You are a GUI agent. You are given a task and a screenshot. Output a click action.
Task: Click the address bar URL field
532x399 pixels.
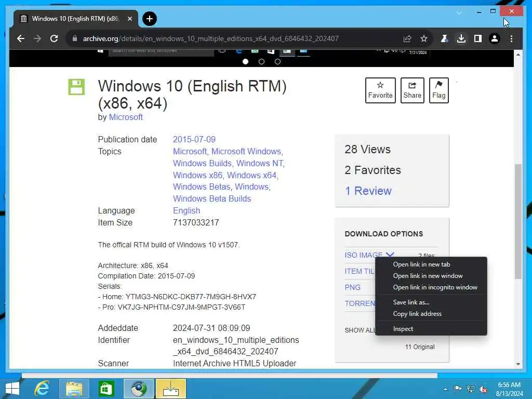[x=210, y=38]
